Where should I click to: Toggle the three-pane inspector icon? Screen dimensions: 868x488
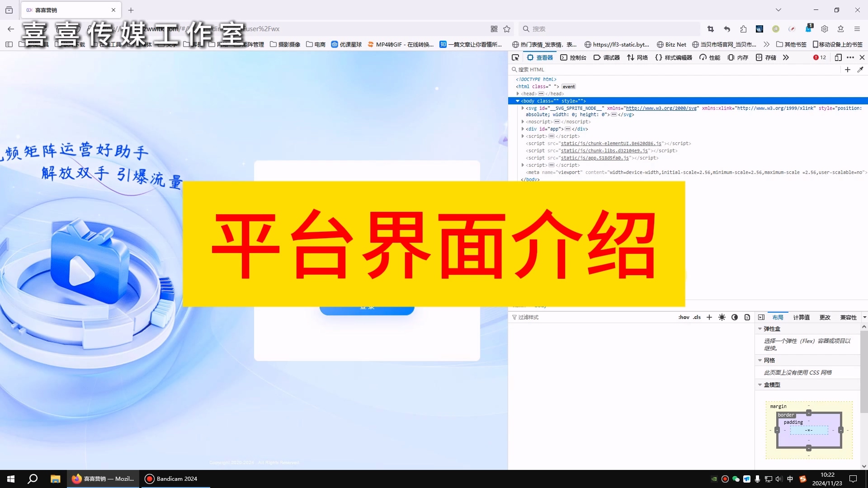[x=761, y=317]
